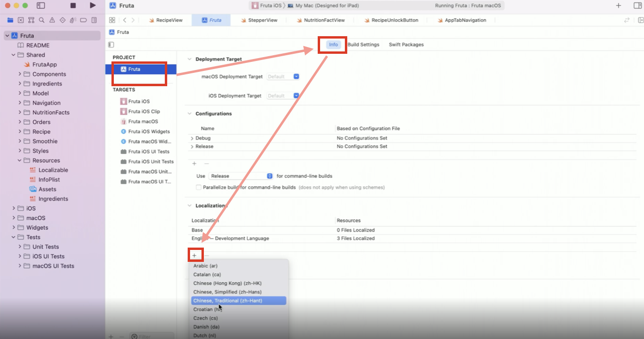Enable Parallelize build for command-line builds
The image size is (644, 339).
point(199,188)
